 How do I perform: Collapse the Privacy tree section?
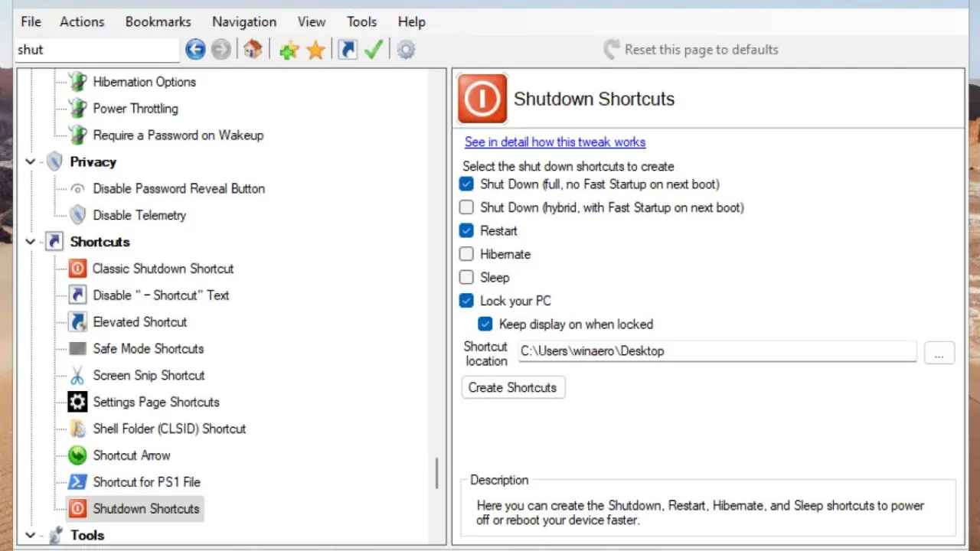[x=31, y=162]
